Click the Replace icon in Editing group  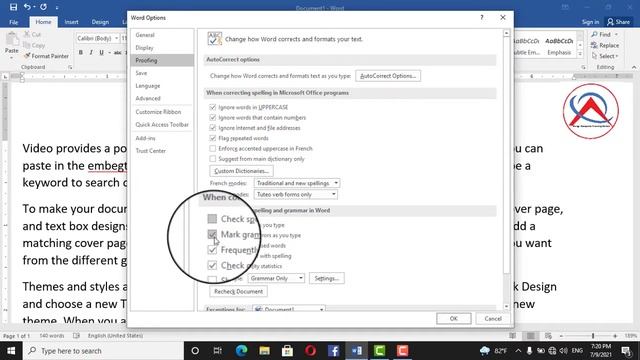[x=594, y=45]
